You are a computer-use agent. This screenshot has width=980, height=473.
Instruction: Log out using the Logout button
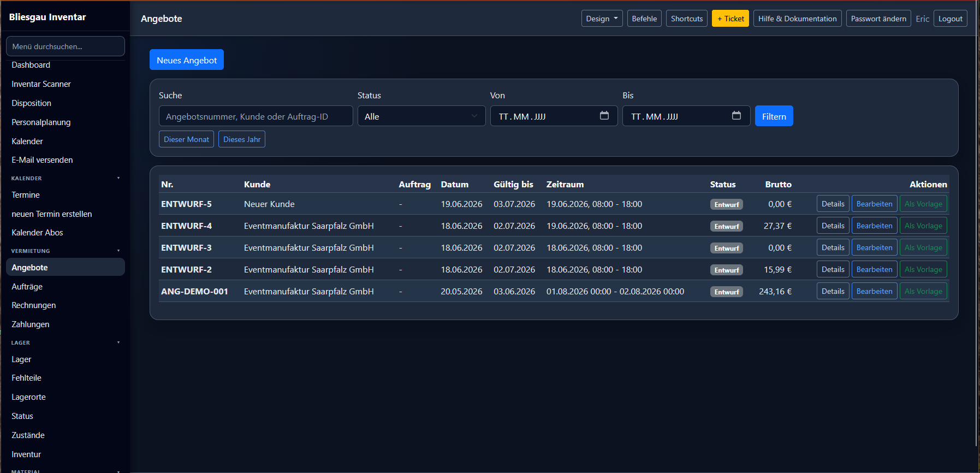(x=951, y=19)
